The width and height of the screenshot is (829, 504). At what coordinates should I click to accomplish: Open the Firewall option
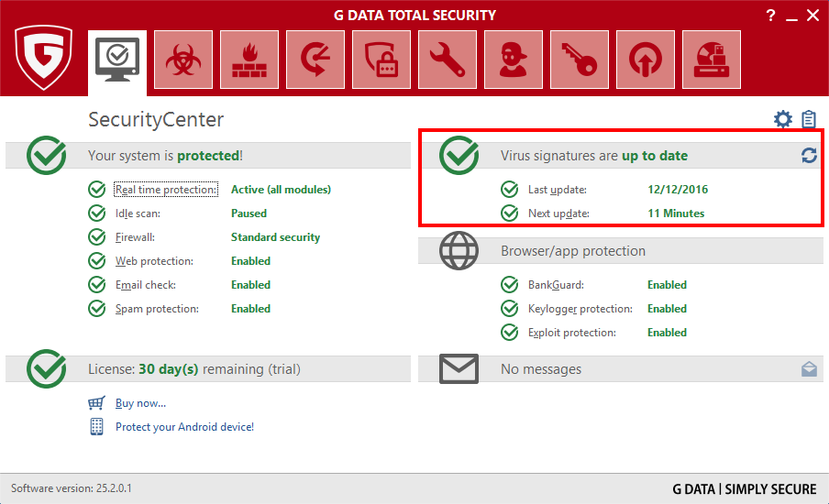click(x=136, y=237)
